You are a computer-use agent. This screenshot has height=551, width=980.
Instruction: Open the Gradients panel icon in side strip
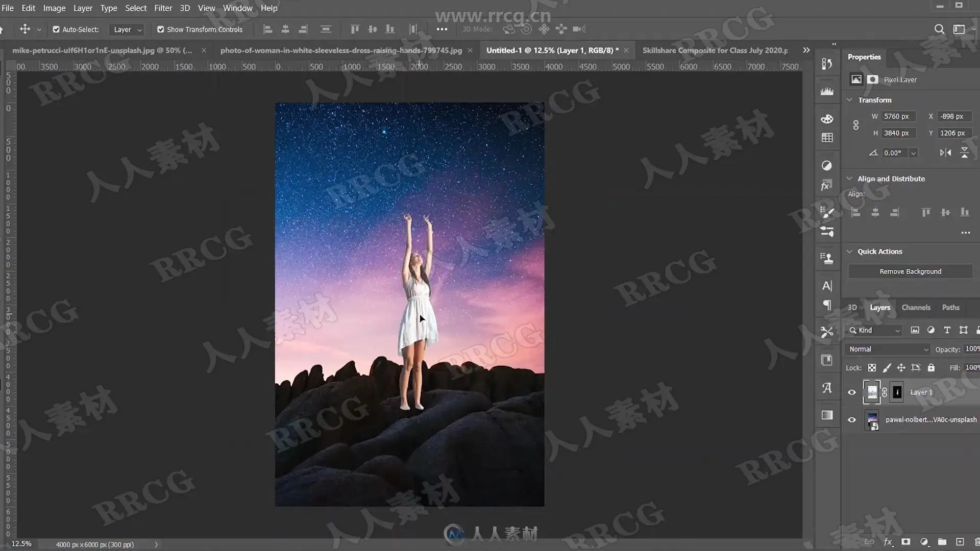(827, 415)
